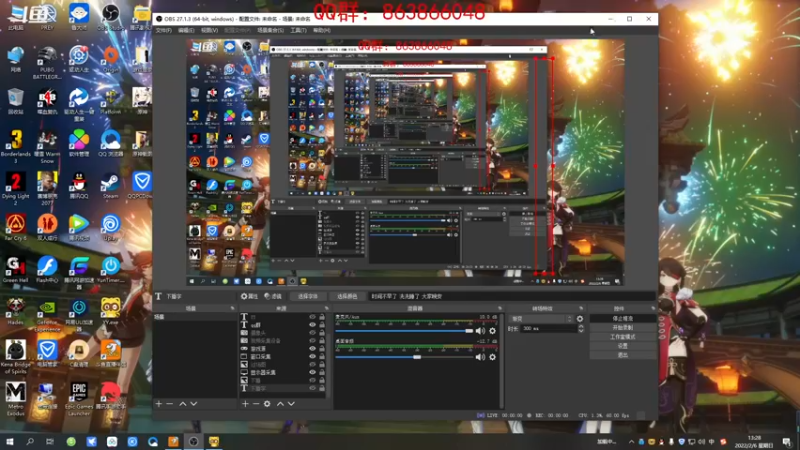Remove selected source with minus icon
This screenshot has width=800, height=450.
tap(256, 404)
